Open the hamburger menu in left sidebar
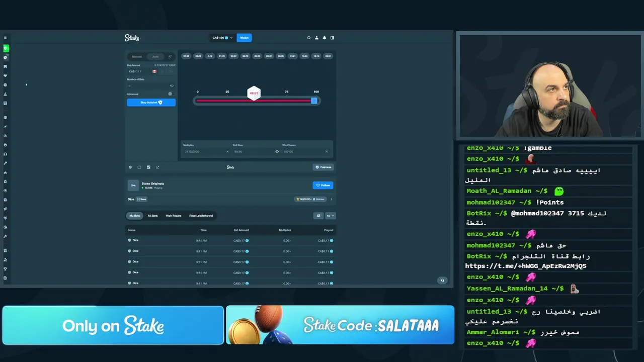Screen dimensions: 644x362 point(5,38)
